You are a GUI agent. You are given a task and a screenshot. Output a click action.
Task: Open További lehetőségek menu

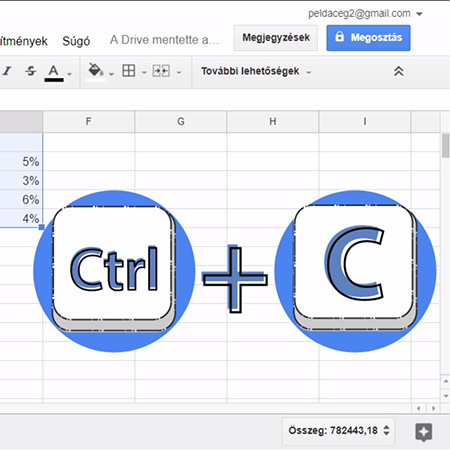[x=256, y=71]
